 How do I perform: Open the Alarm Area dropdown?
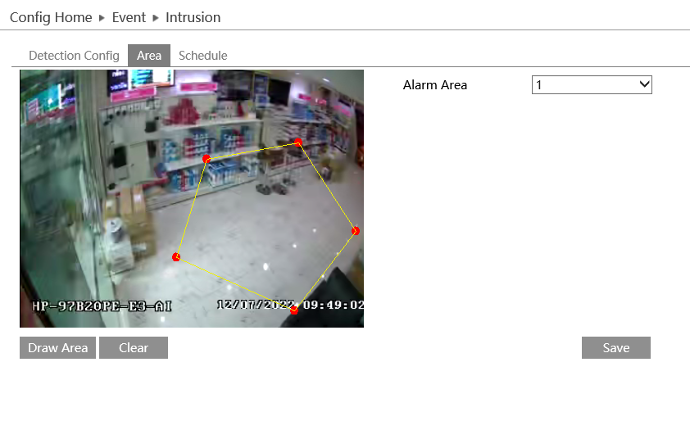point(591,85)
